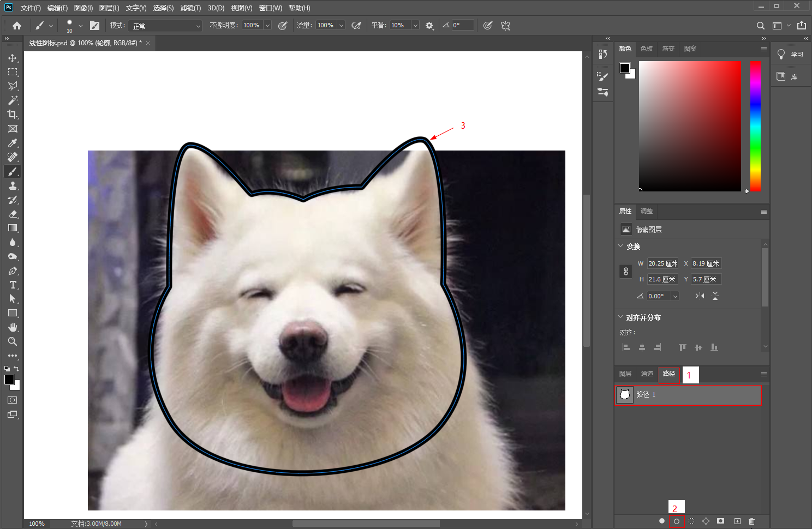
Task: Collapse the 变换 transform section
Action: (620, 247)
